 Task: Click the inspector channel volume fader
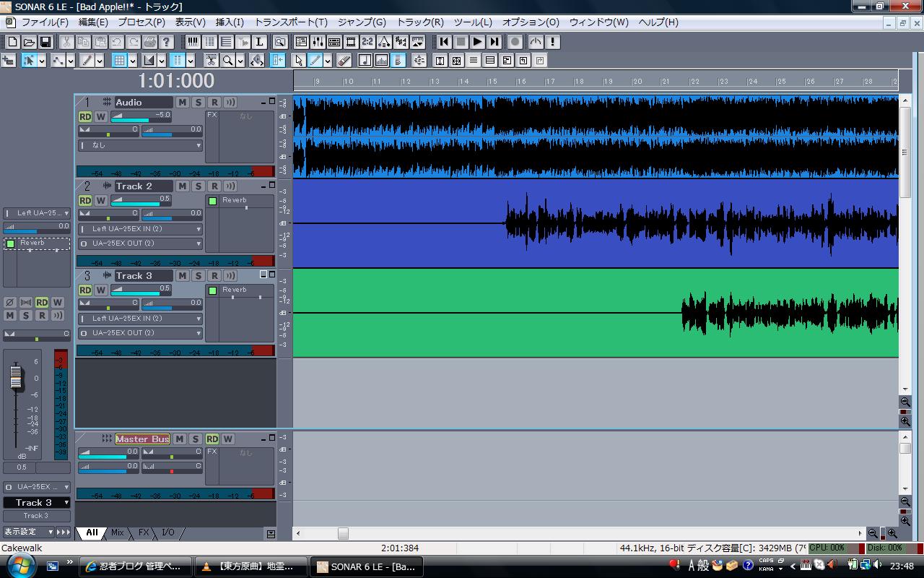point(16,377)
